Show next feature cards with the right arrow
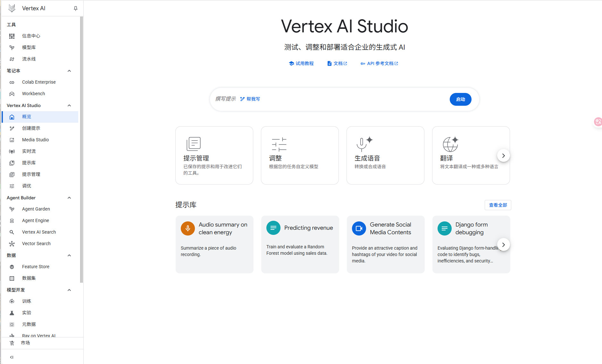 (503, 156)
